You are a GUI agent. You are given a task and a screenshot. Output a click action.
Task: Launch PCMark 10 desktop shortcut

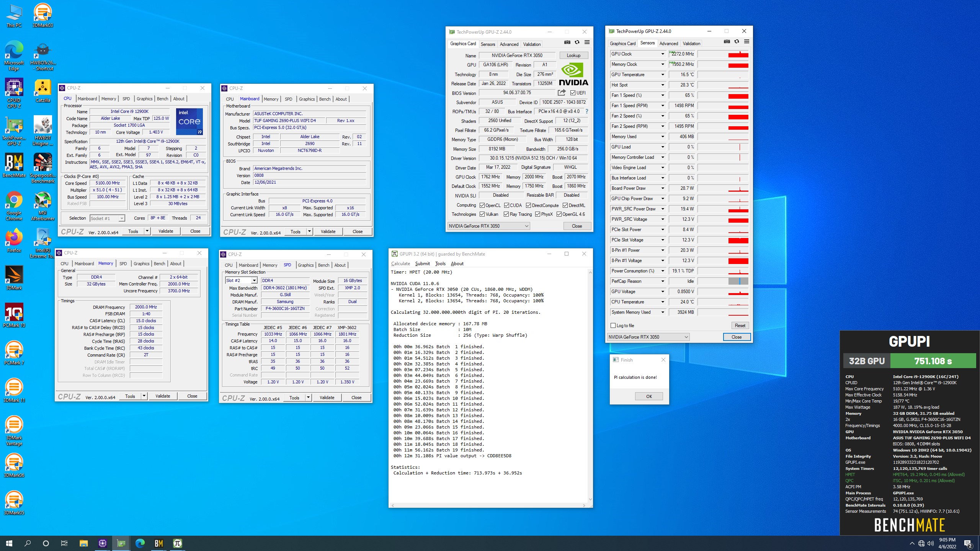pyautogui.click(x=14, y=316)
